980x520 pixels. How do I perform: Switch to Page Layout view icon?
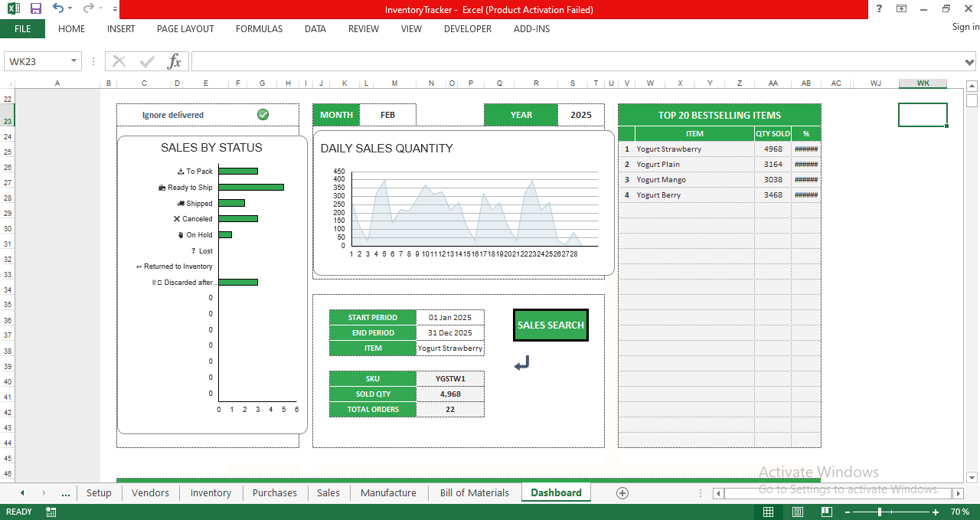pos(797,512)
